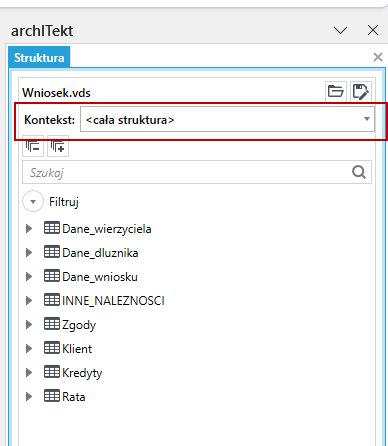Click the Rata table icon

pos(52,396)
